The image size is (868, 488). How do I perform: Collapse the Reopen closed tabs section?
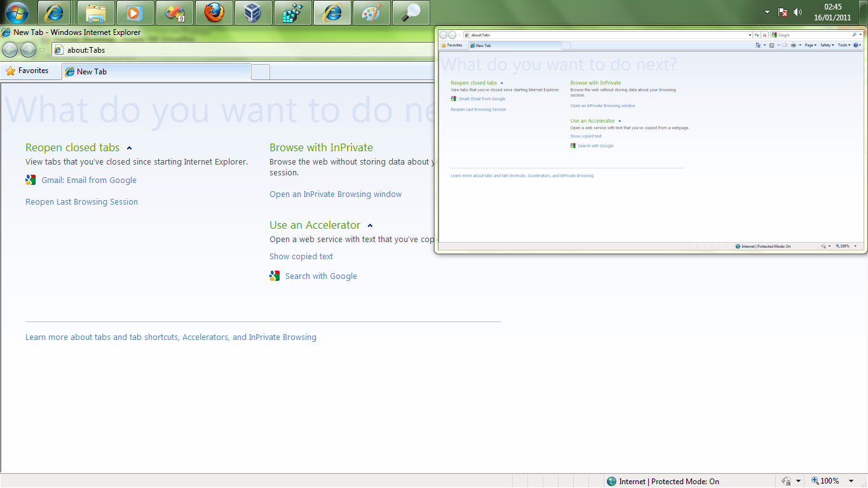coord(129,148)
